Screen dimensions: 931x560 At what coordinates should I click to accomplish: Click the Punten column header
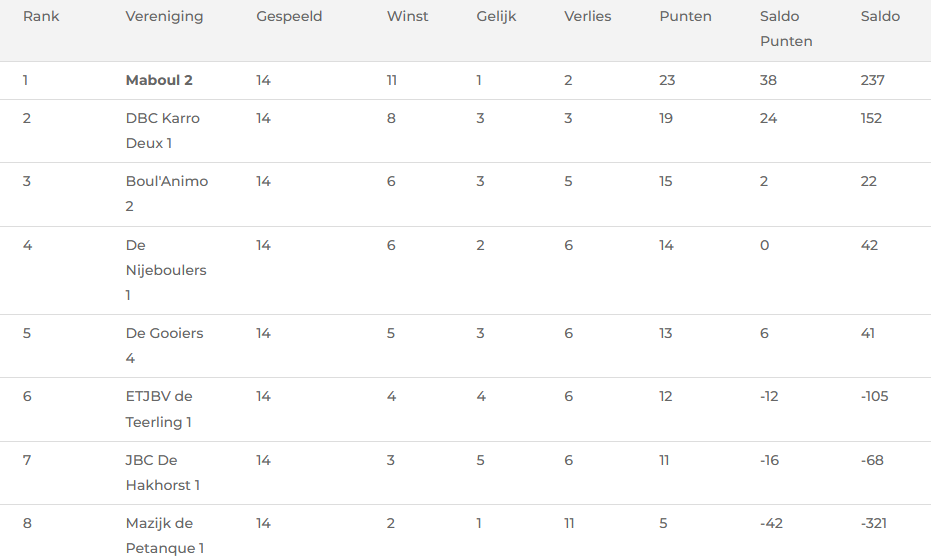click(x=685, y=16)
